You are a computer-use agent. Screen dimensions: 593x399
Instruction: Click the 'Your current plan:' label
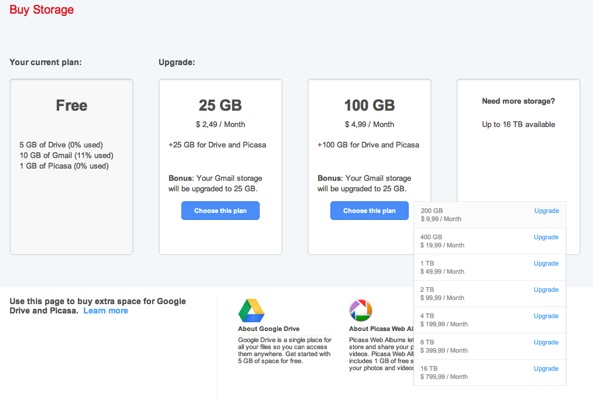[x=45, y=62]
